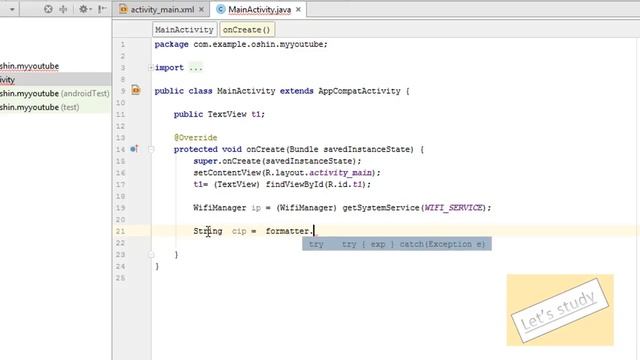Click the 'public TextView t1;' line

pos(219,114)
